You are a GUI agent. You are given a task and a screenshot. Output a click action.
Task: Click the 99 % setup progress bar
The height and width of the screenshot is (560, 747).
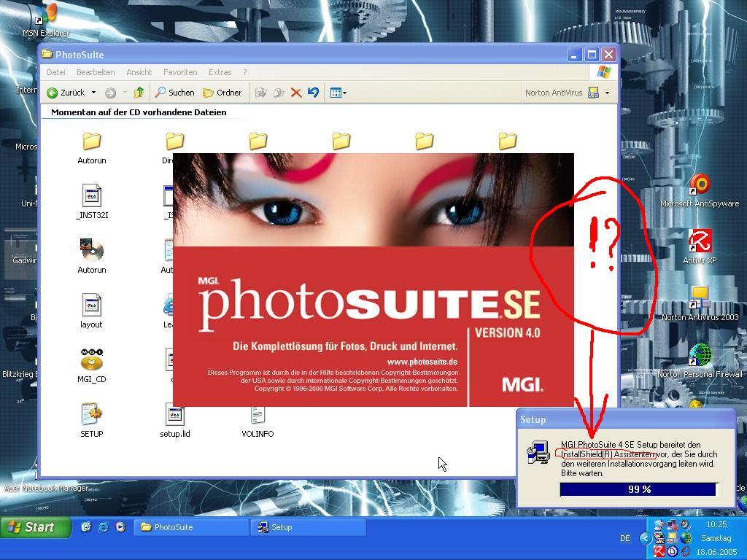point(639,489)
